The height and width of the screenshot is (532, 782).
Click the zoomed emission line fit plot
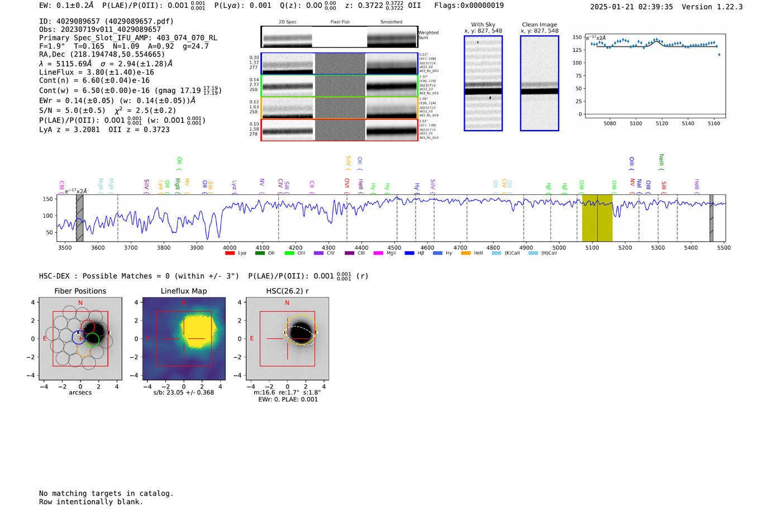point(655,76)
